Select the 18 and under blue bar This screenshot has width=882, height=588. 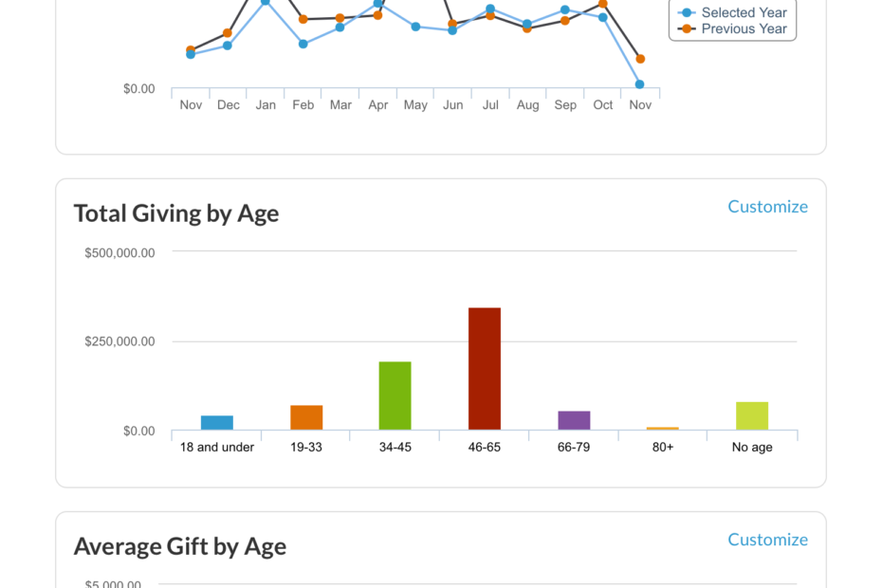[217, 423]
